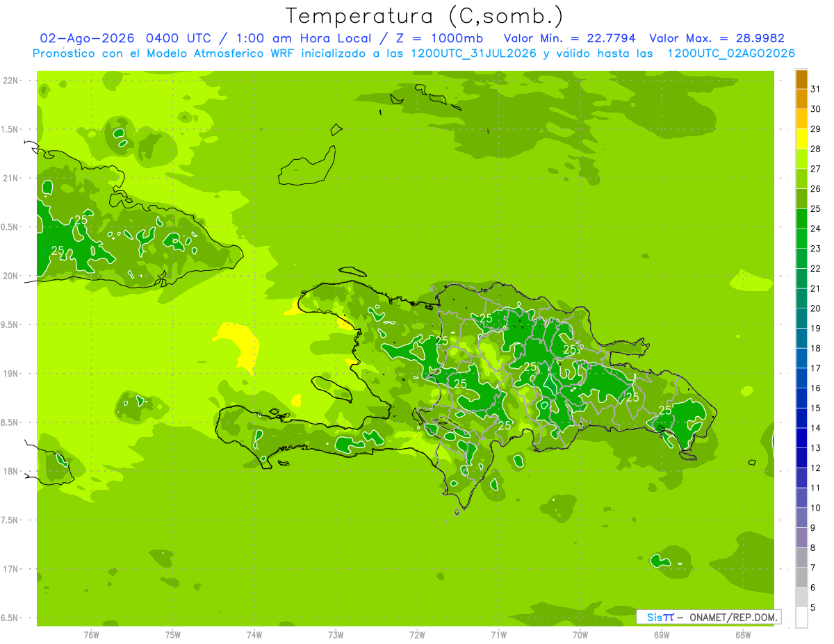Select the initialization time "1200UTC_31JUL2026"
This screenshot has height=644, width=834.
[x=474, y=53]
